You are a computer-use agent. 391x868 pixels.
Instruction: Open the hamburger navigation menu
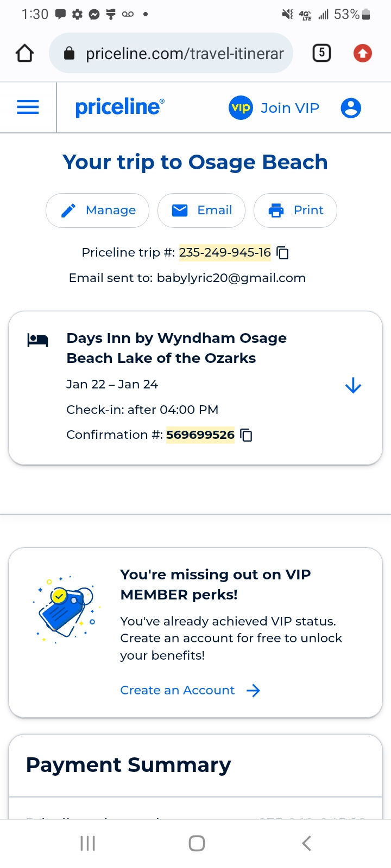28,107
